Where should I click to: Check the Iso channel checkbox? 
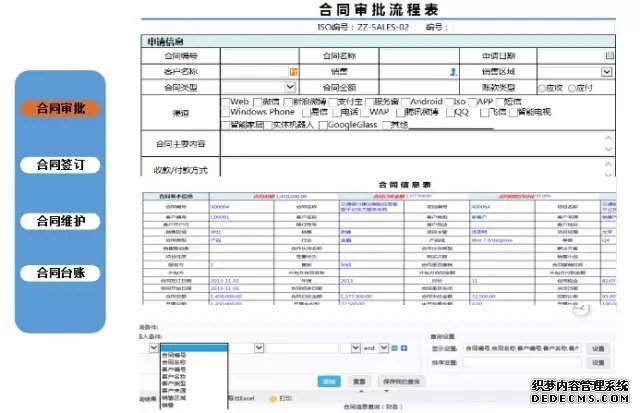click(x=449, y=102)
